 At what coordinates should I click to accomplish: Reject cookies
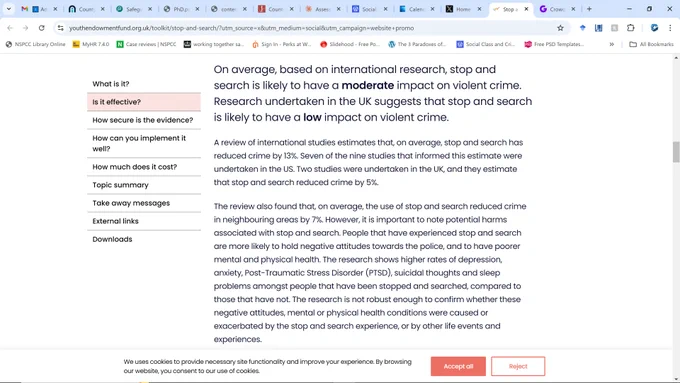(x=518, y=367)
